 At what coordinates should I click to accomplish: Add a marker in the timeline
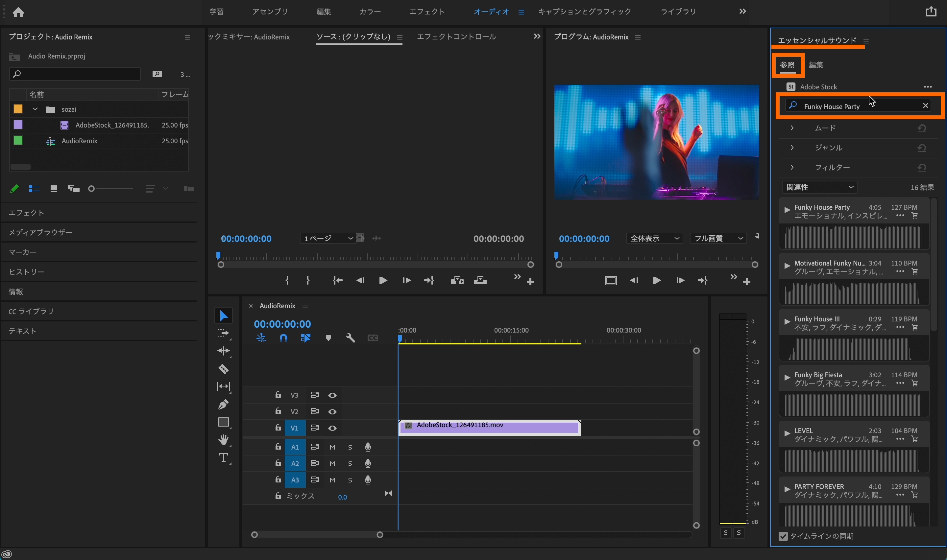pyautogui.click(x=328, y=338)
